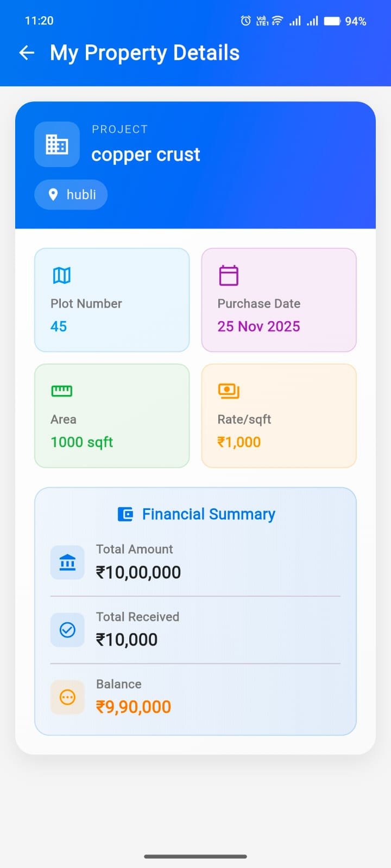Select the hubli location chip

pyautogui.click(x=71, y=195)
